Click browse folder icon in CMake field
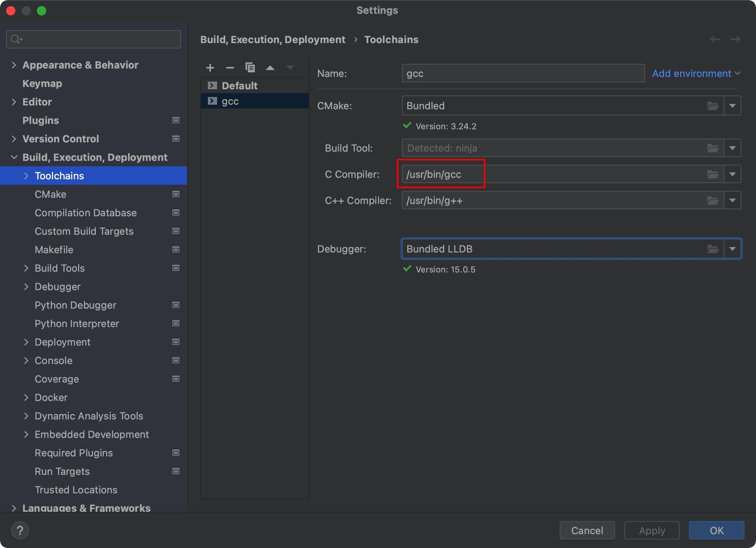Image resolution: width=756 pixels, height=548 pixels. click(713, 106)
